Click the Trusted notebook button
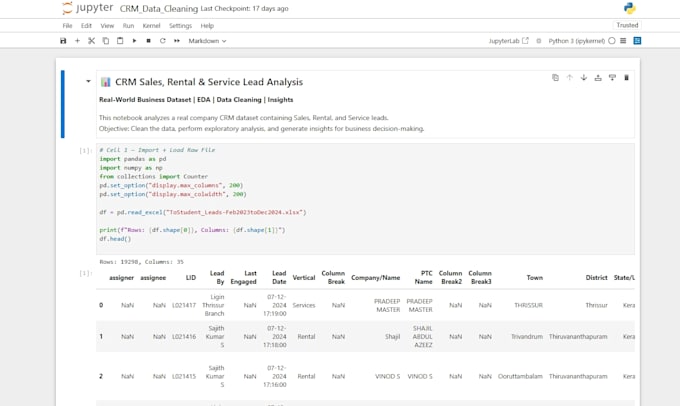The width and height of the screenshot is (680, 406). pyautogui.click(x=627, y=25)
